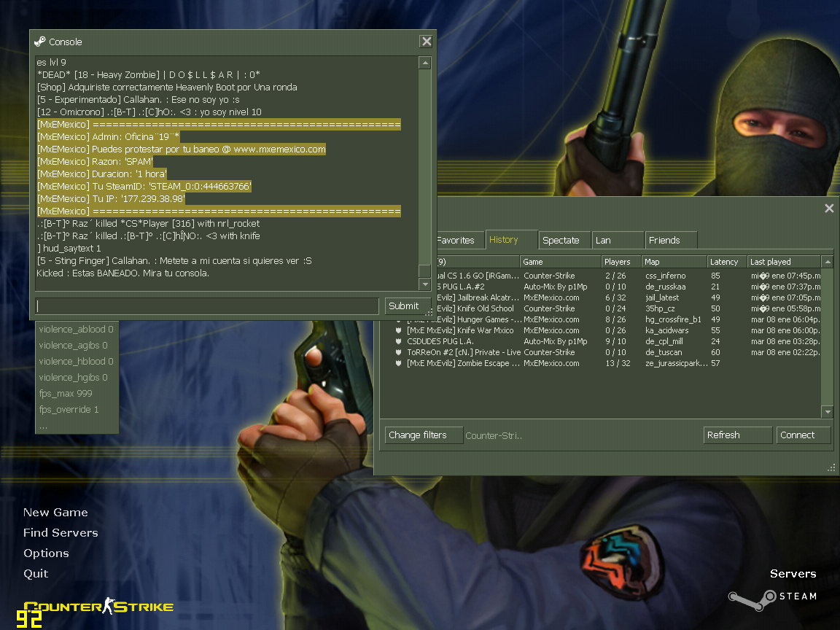Image resolution: width=840 pixels, height=630 pixels.
Task: Start a New Game from the main menu
Action: pyautogui.click(x=55, y=512)
